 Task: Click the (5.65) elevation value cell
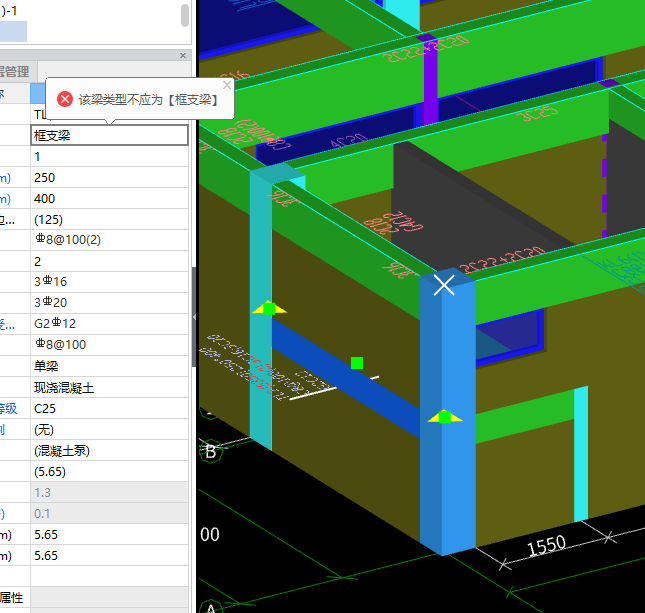coord(109,471)
